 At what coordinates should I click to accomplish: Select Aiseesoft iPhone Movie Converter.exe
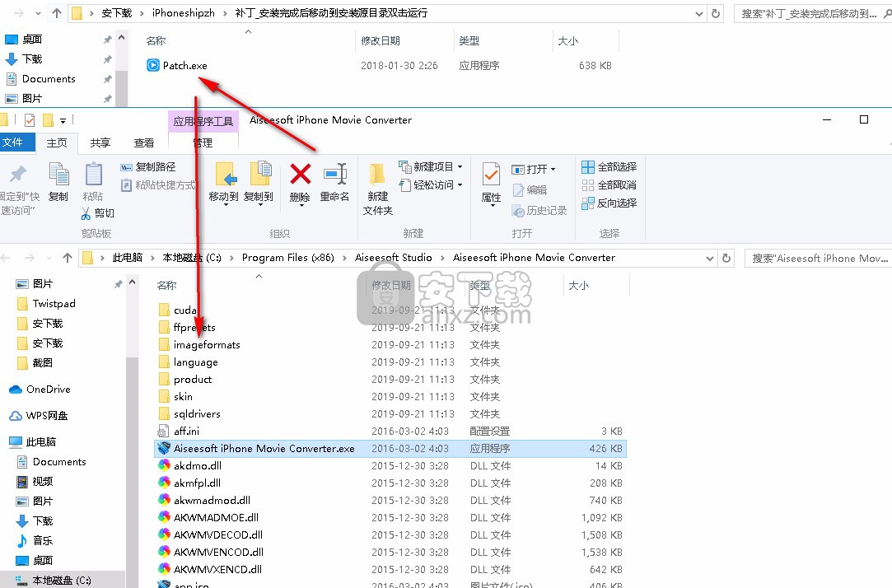pyautogui.click(x=390, y=449)
